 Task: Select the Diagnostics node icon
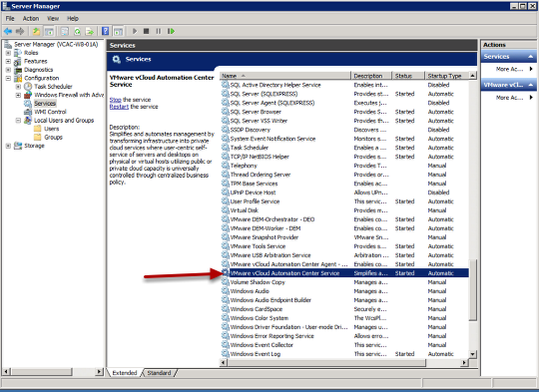pyautogui.click(x=18, y=70)
